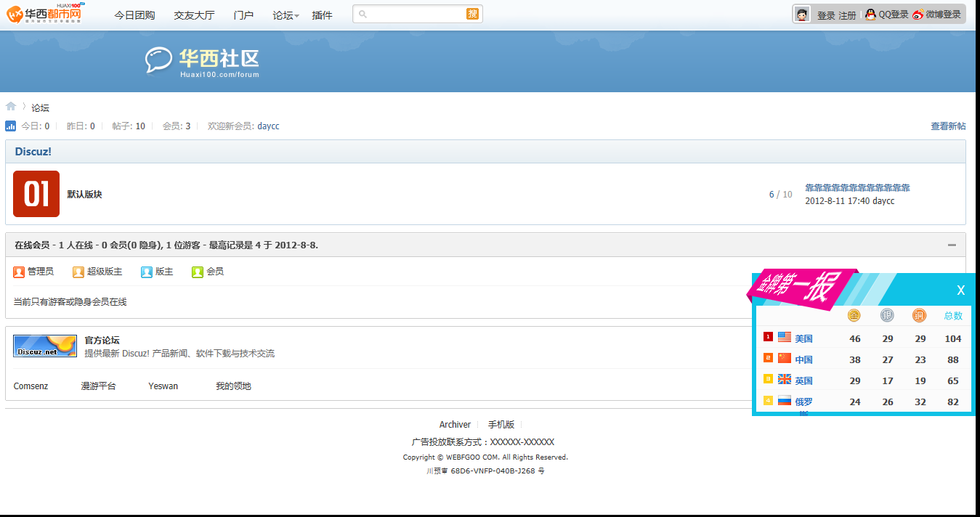Open the 华西社区 forum banner logo
This screenshot has height=517, width=980.
point(202,62)
